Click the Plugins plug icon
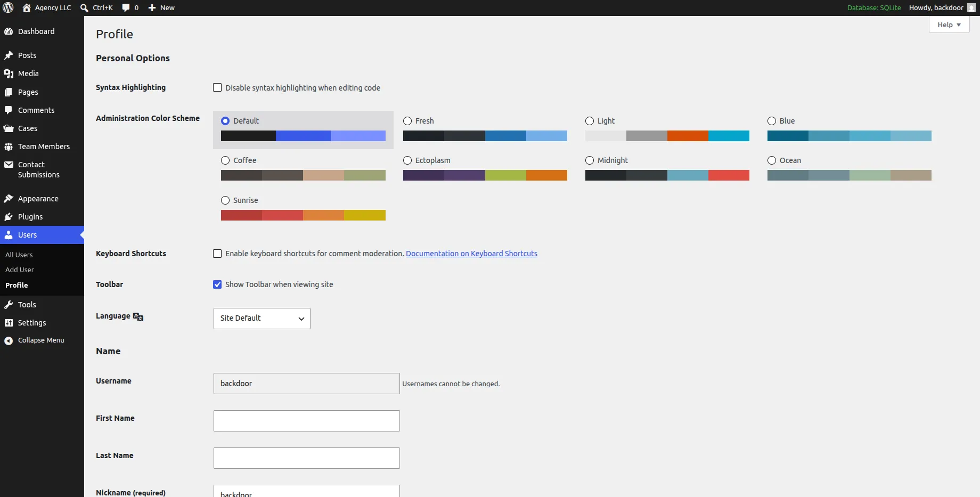Image resolution: width=980 pixels, height=497 pixels. 9,217
